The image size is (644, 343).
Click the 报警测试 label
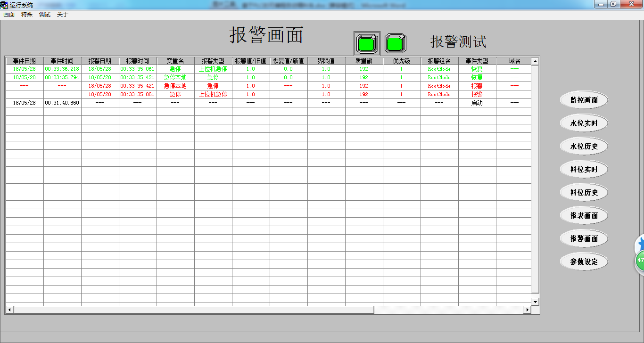tap(458, 42)
